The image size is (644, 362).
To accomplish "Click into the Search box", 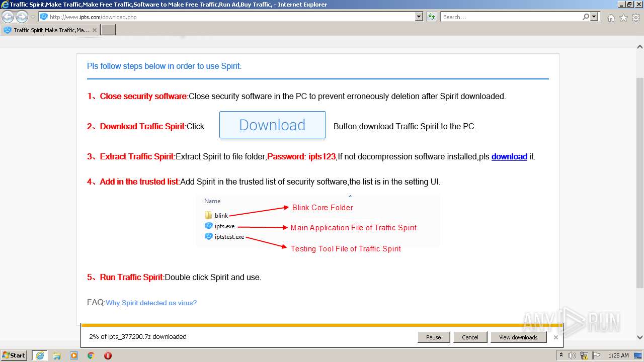I will 511,17.
